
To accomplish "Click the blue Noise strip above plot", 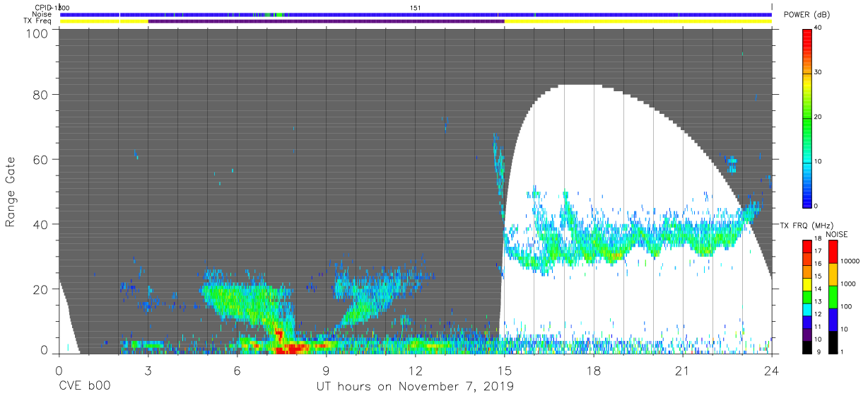I will coord(416,14).
